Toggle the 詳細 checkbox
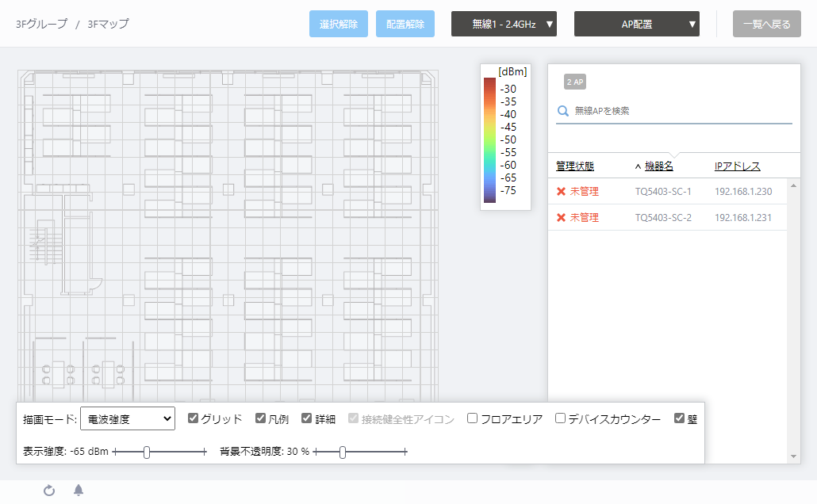The height and width of the screenshot is (504, 817). [306, 418]
